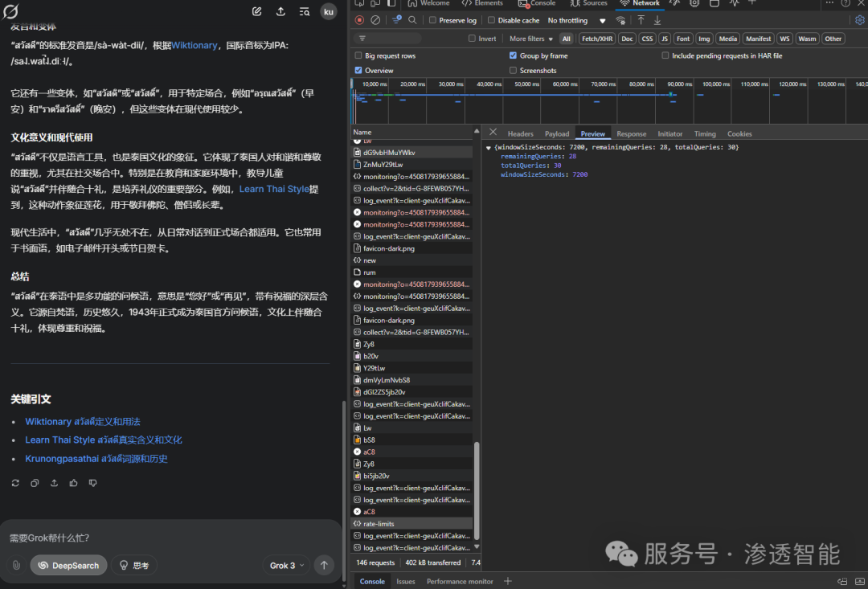The image size is (868, 589).
Task: Toggle the 思考 think button
Action: pos(134,565)
